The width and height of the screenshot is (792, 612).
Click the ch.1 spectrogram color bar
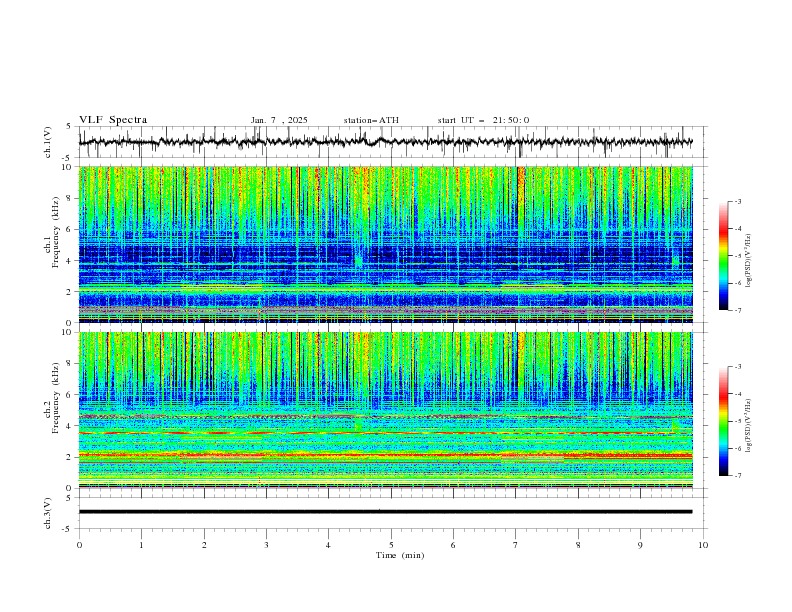[x=723, y=255]
